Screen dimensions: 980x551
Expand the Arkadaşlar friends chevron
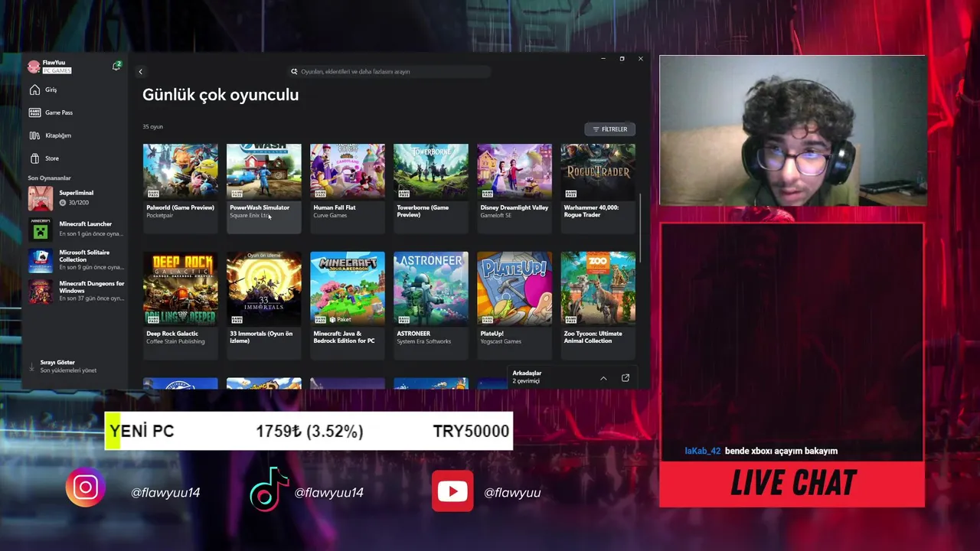[603, 378]
